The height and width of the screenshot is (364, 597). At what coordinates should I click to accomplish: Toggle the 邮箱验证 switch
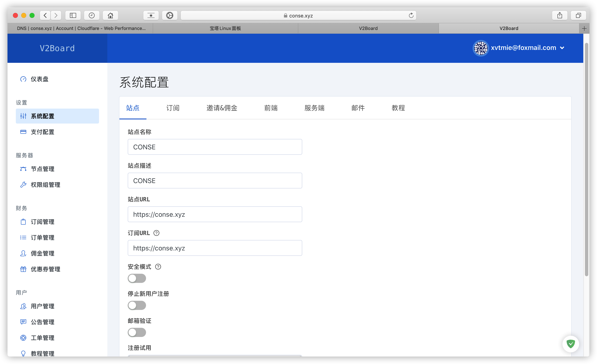[x=137, y=332]
